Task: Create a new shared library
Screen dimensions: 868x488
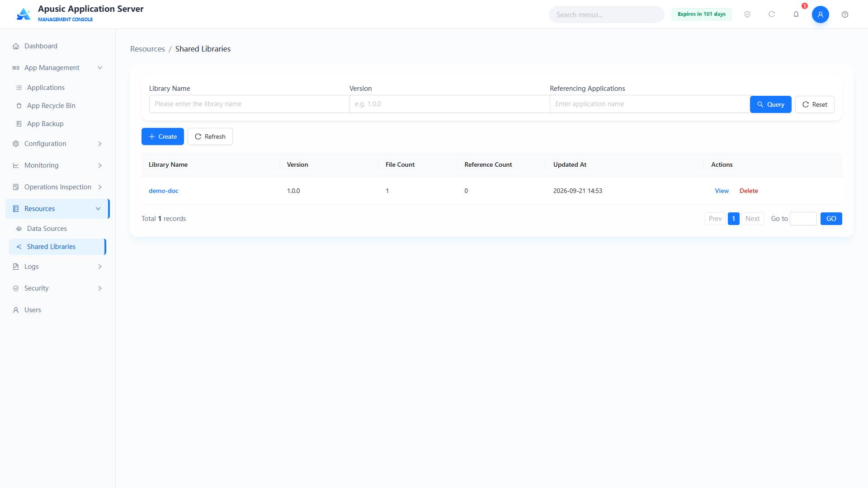Action: pos(163,136)
